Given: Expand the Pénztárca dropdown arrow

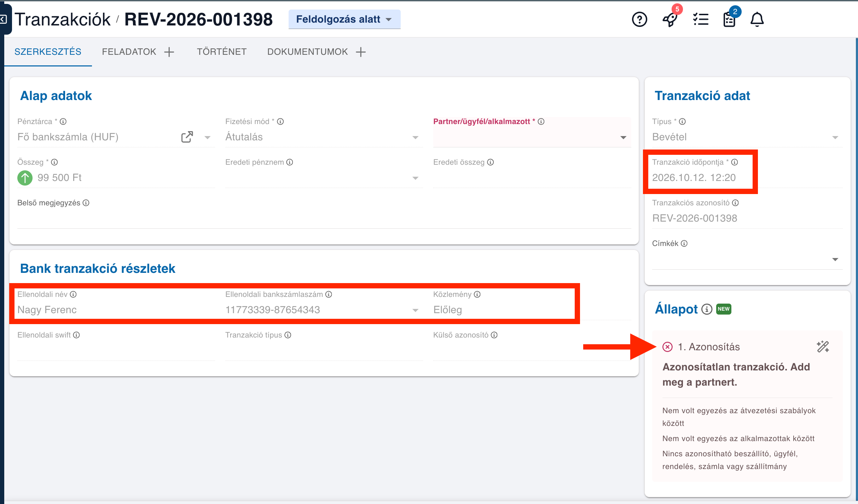Looking at the screenshot, I should coord(208,137).
